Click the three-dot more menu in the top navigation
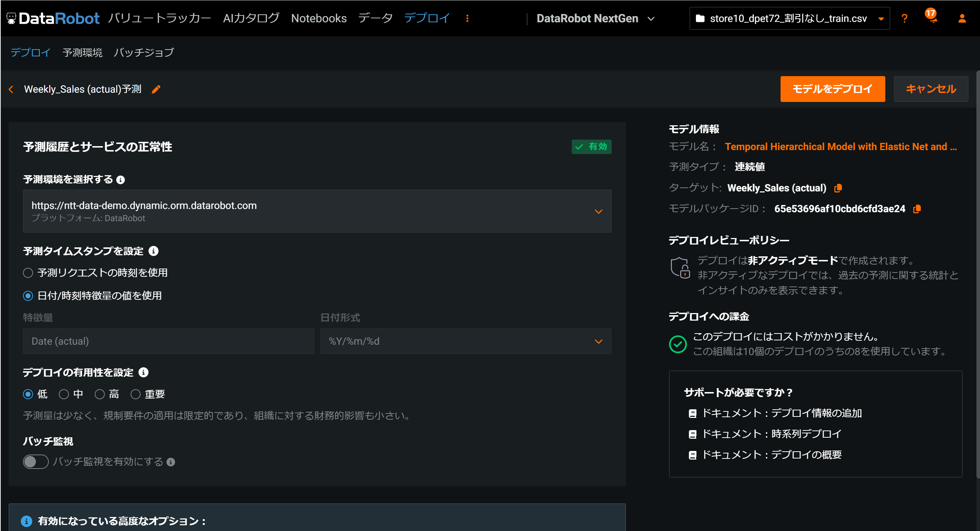The width and height of the screenshot is (980, 531). (x=467, y=18)
